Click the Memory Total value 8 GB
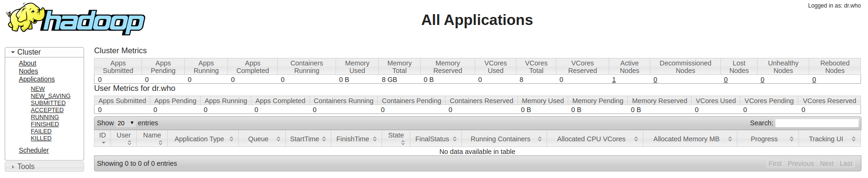 pyautogui.click(x=389, y=80)
